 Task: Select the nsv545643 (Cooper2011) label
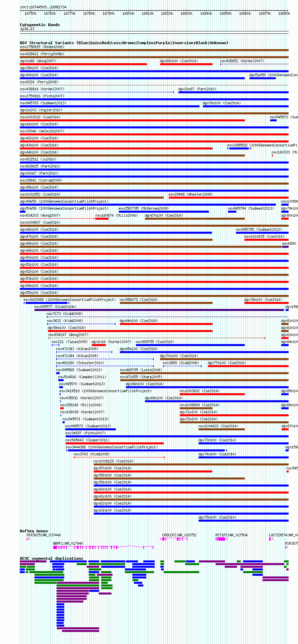(87, 440)
